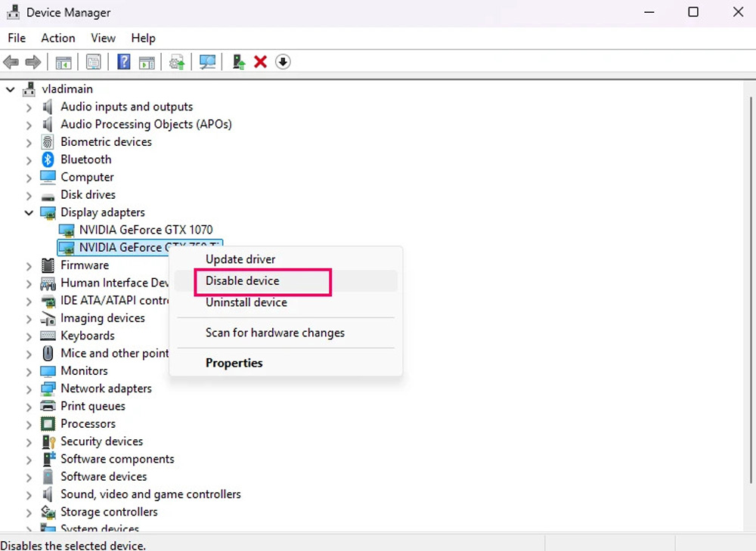Viewport: 756px width, 551px height.
Task: Click the Update driver toolbar icon
Action: click(x=238, y=62)
